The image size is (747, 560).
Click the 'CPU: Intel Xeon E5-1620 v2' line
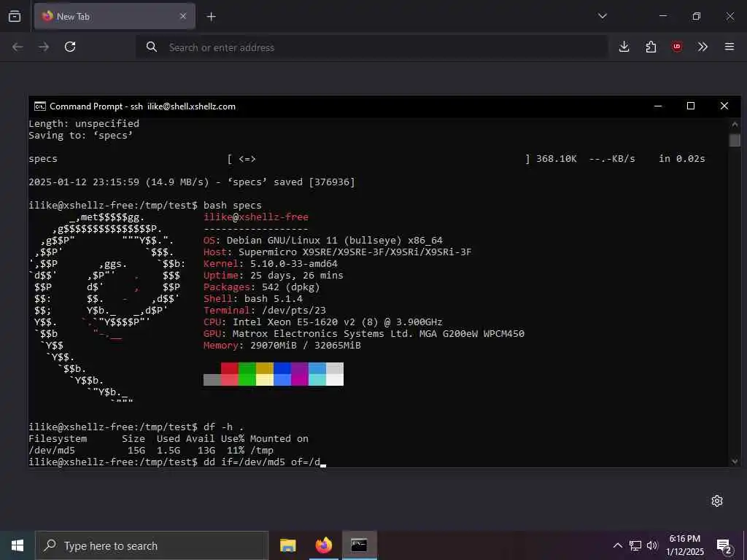click(322, 322)
